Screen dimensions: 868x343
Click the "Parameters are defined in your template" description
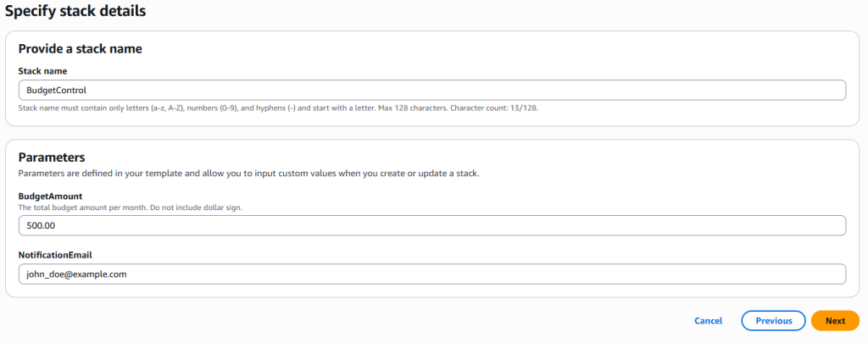point(248,173)
